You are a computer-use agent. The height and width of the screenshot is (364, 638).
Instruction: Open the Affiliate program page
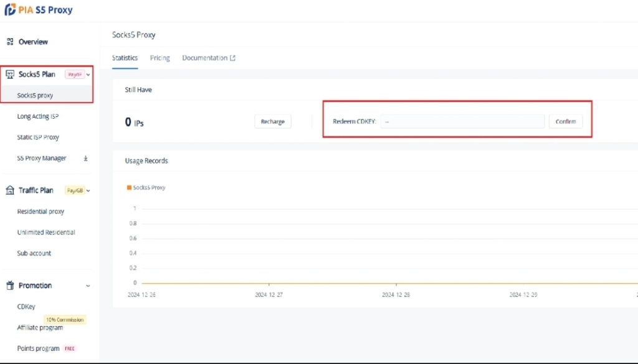click(x=40, y=327)
